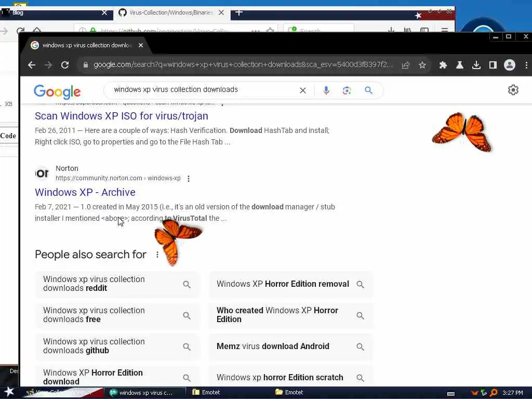532x399 pixels.
Task: Close the windows xp virus collection tab
Action: pos(141,45)
